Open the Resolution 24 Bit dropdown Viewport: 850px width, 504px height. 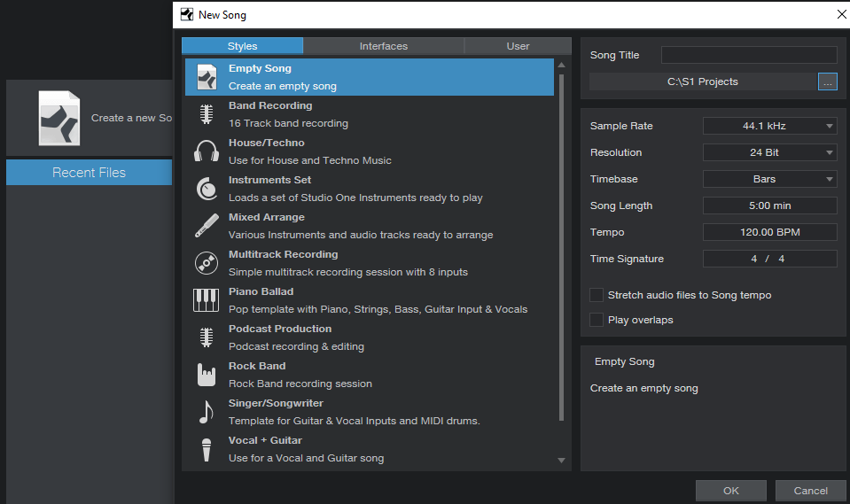coord(769,152)
